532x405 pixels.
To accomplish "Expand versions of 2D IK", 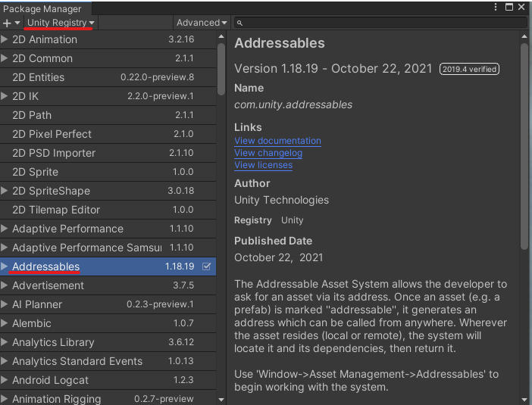I will click(x=4, y=96).
